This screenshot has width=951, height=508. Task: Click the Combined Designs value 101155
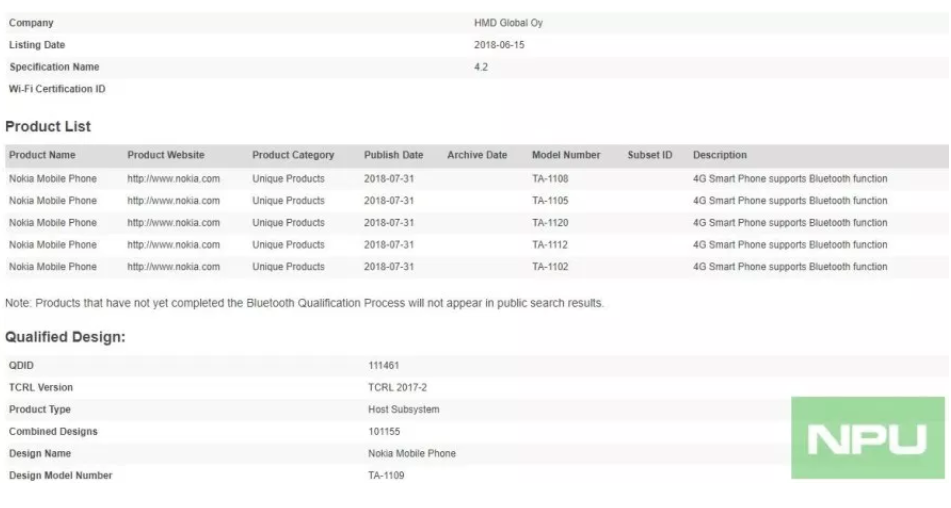pos(384,432)
